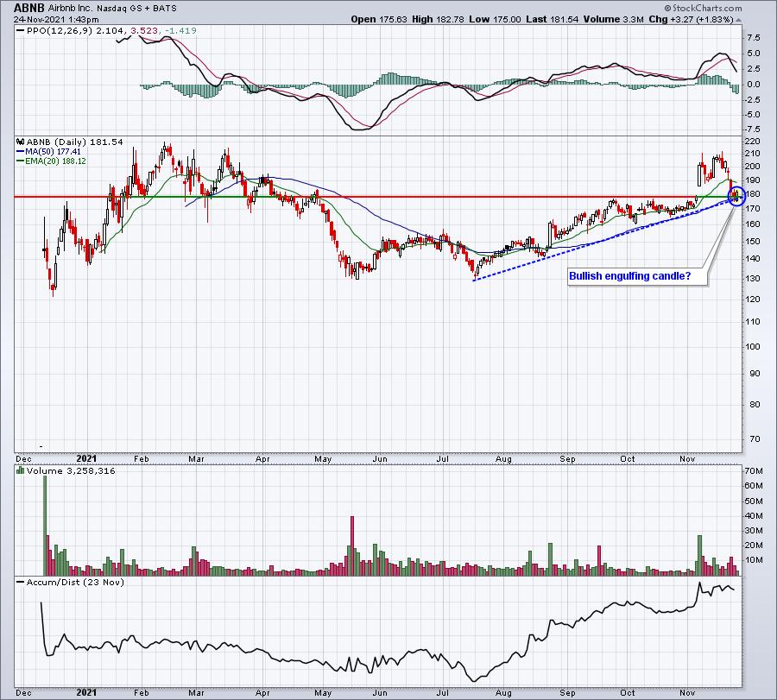Click the tall mid-May red volume spike
Screen dimensions: 777x700
[352, 545]
